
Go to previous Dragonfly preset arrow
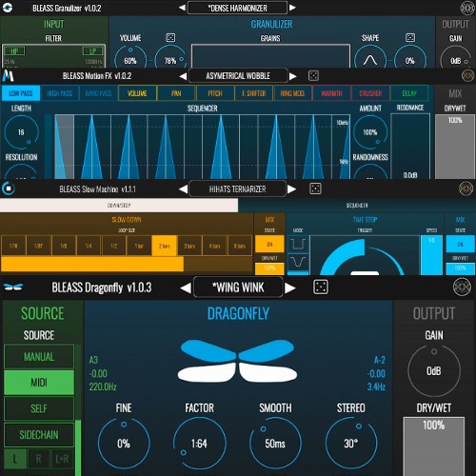186,288
